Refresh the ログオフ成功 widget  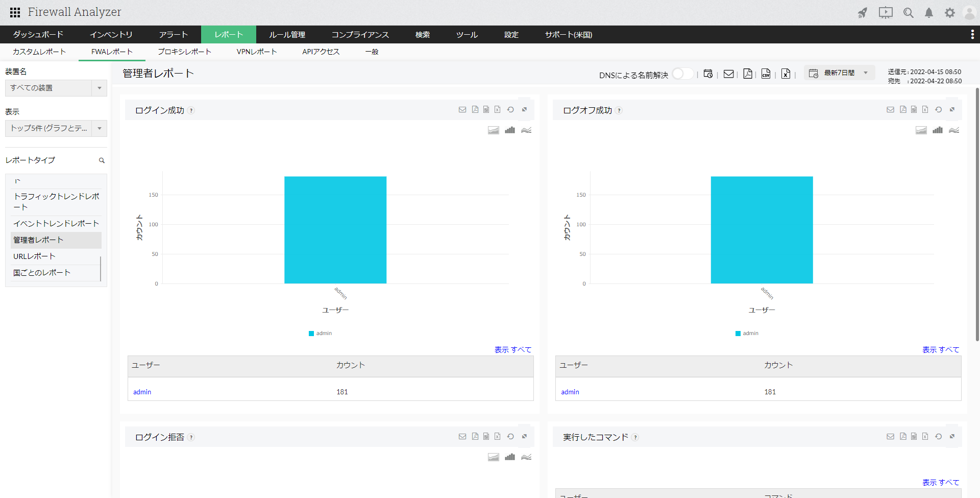coord(938,109)
